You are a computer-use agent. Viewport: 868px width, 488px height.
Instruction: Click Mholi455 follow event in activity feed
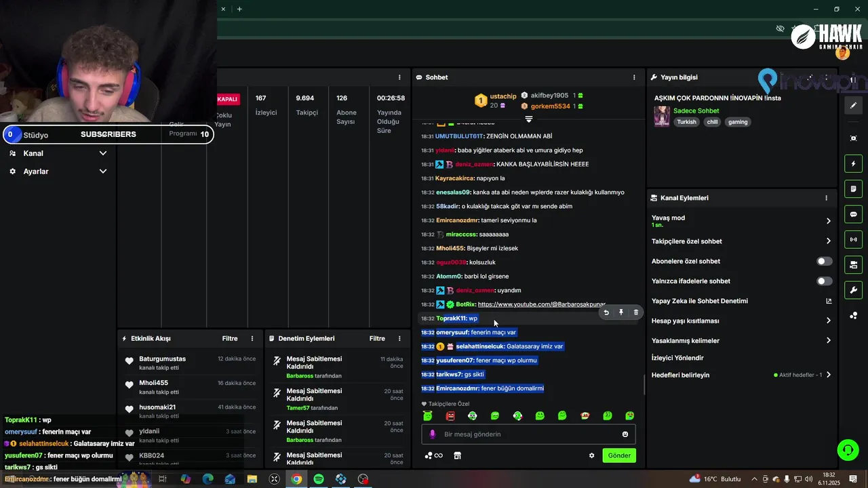pyautogui.click(x=190, y=387)
